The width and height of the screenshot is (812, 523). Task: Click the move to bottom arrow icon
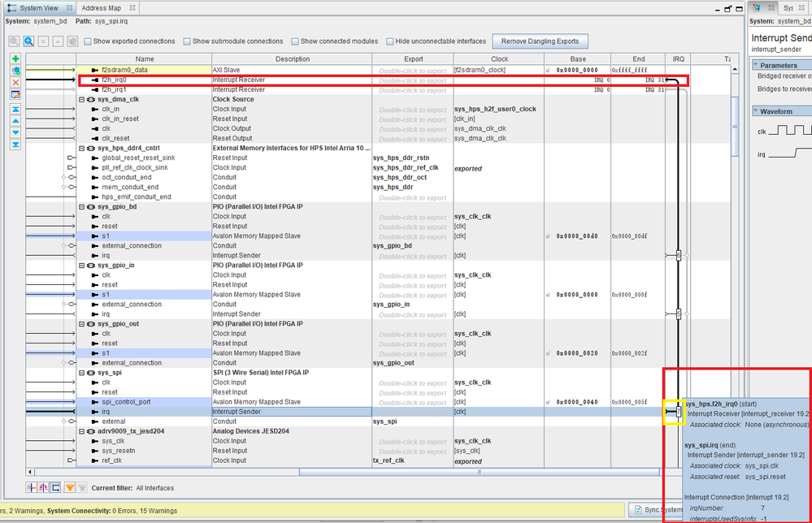click(15, 145)
